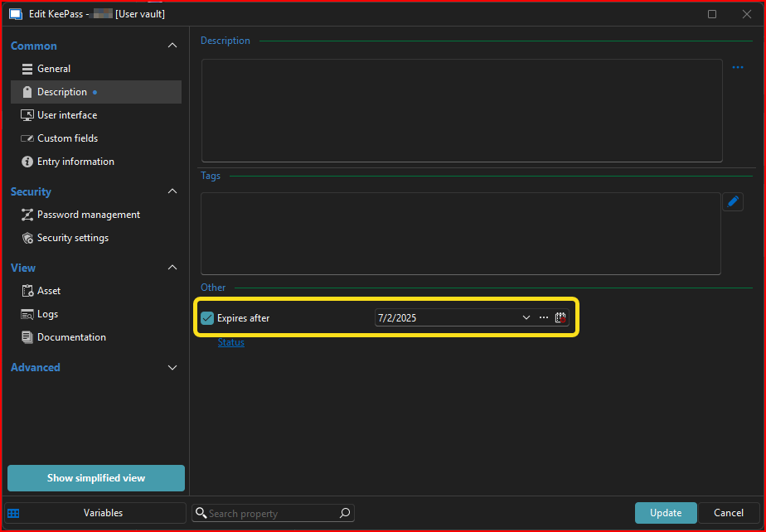Open the General settings page
766x532 pixels.
pyautogui.click(x=96, y=69)
